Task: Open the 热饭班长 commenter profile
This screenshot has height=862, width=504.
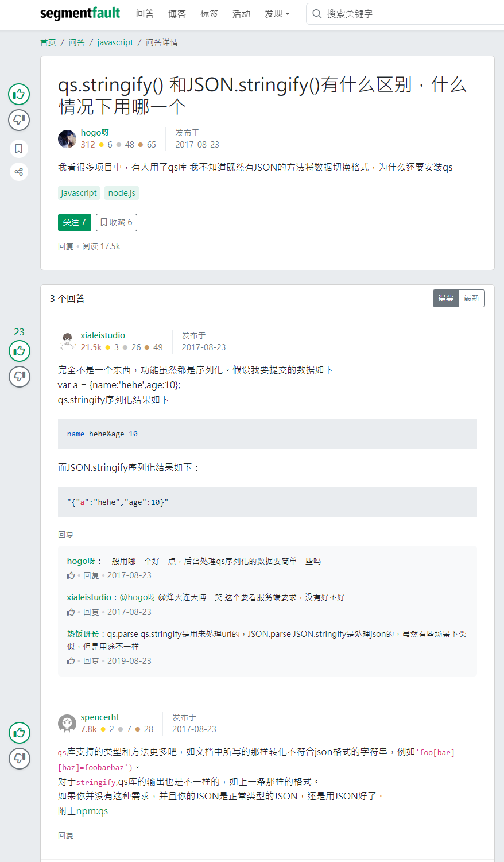Action: pyautogui.click(x=83, y=634)
